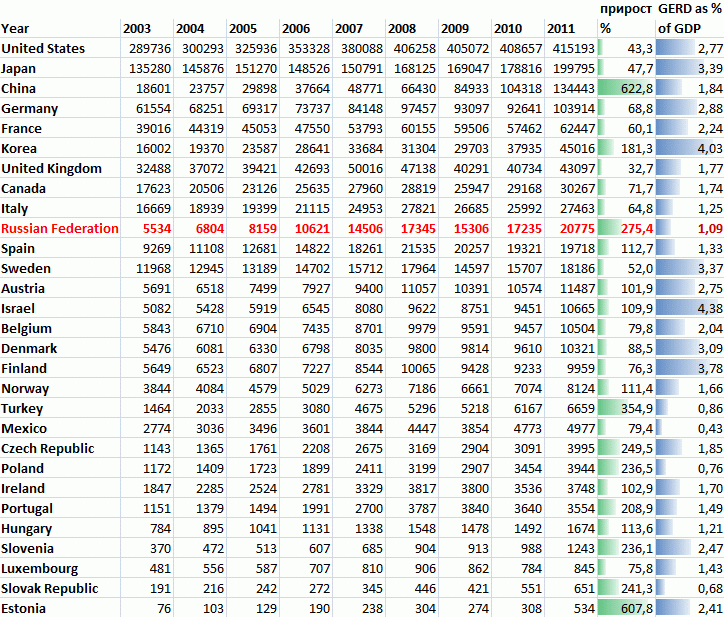Click the 2003 column header

[137, 29]
